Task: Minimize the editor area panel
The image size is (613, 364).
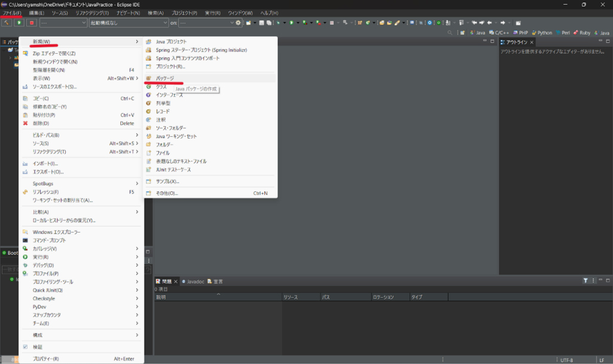Action: 485,41
